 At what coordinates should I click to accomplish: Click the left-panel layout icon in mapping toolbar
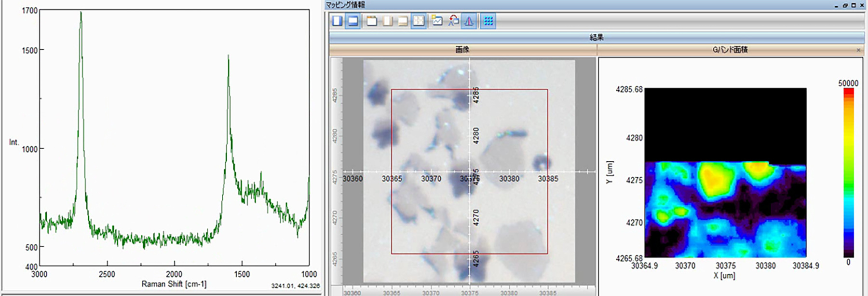click(x=337, y=21)
